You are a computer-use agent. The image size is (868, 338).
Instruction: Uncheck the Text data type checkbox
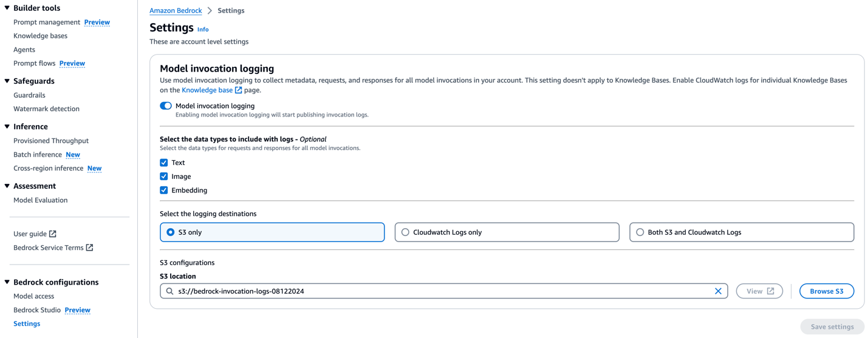(x=164, y=163)
